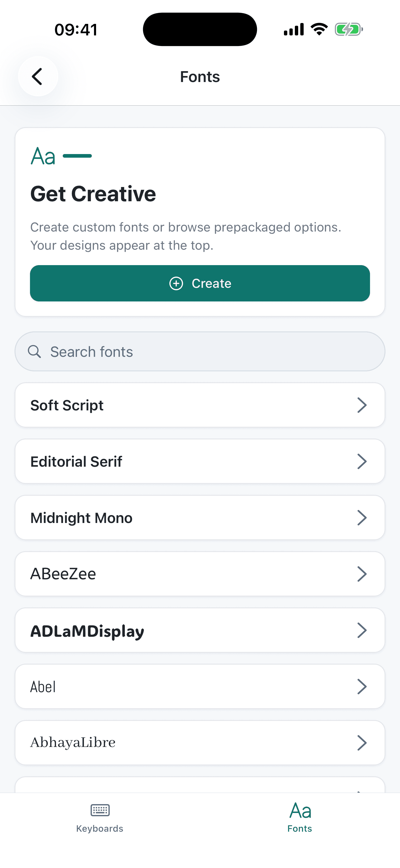This screenshot has width=400, height=868.
Task: Open the Abel font entry
Action: pos(200,686)
